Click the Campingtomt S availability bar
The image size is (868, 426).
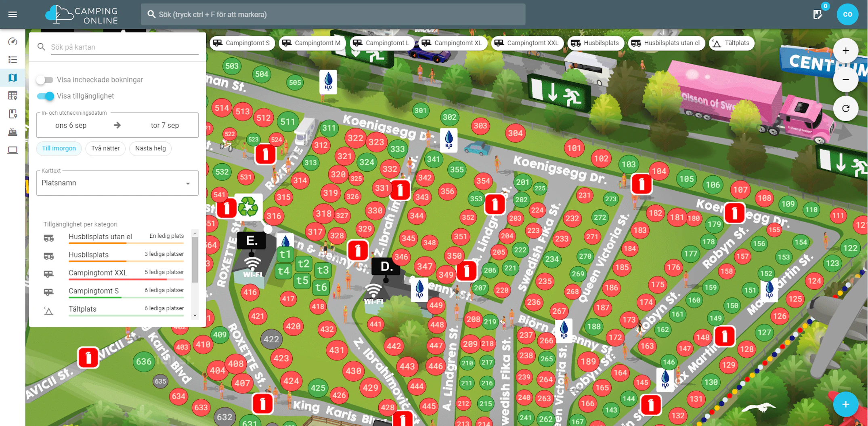coord(126,297)
